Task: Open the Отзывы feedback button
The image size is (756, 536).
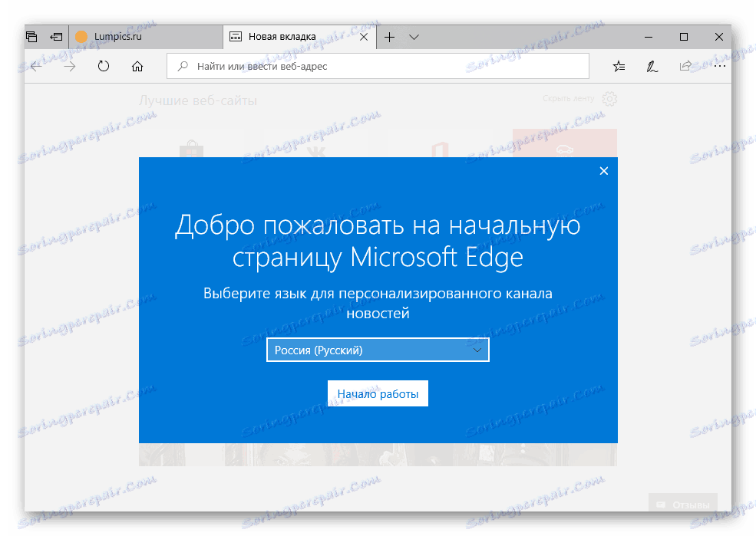Action: tap(682, 504)
